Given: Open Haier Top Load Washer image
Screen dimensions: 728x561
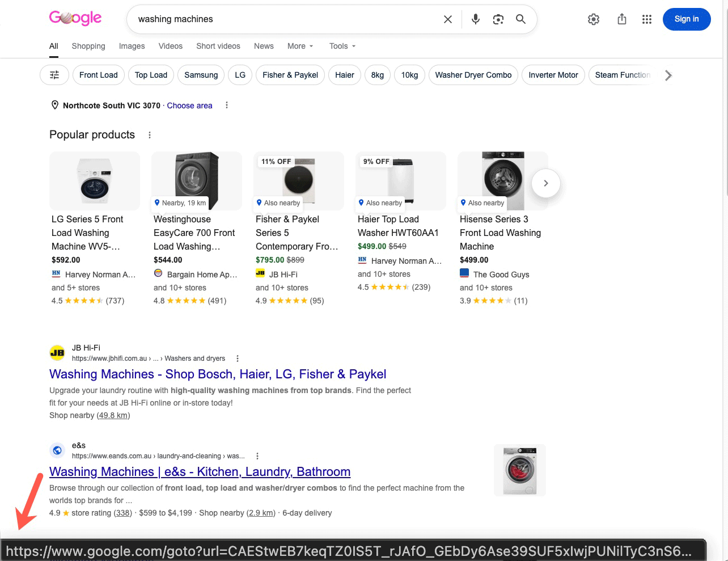Looking at the screenshot, I should click(x=401, y=181).
